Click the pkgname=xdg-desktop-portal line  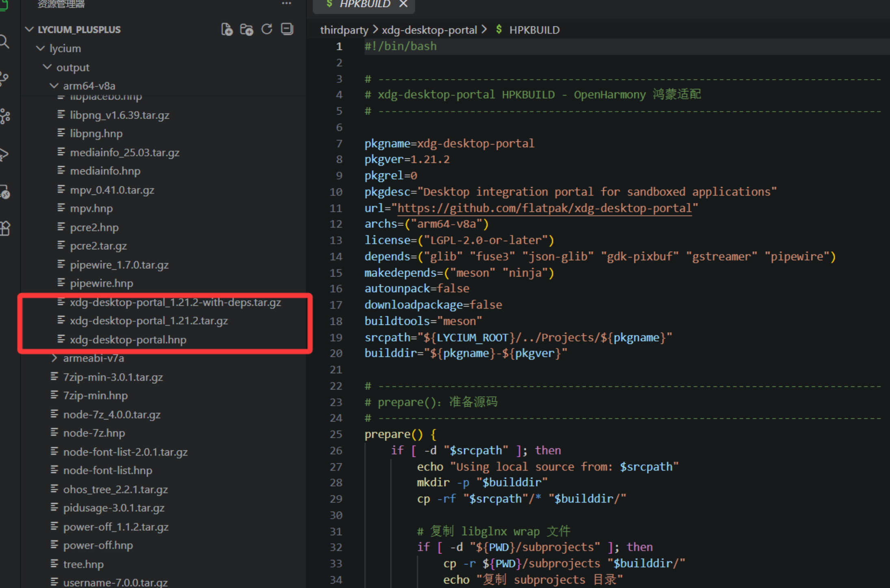pos(449,143)
